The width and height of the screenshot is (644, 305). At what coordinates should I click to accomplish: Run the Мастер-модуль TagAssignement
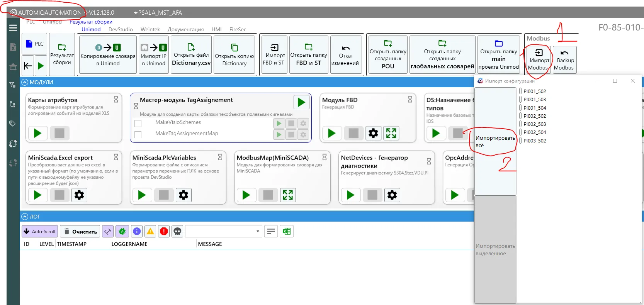(301, 102)
